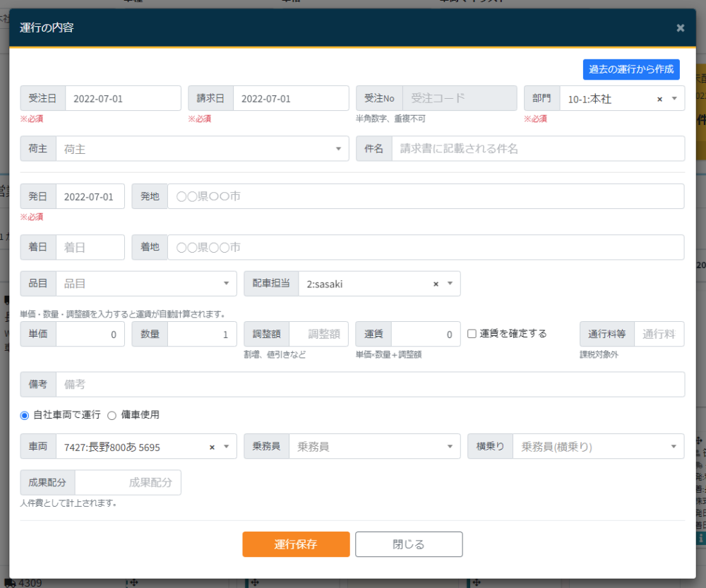Click the 閉じる button
Screen dimensions: 706x588
pyautogui.click(x=409, y=544)
